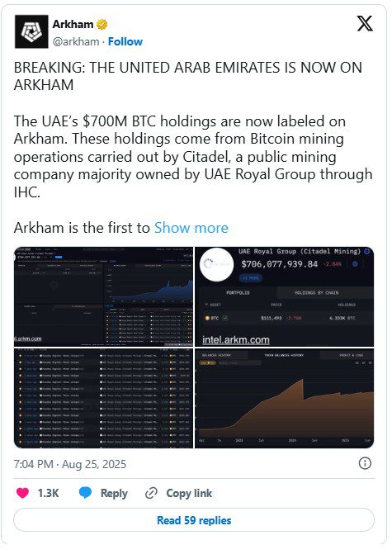The image size is (392, 554).
Task: Click the chain copy link icon
Action: [x=151, y=493]
